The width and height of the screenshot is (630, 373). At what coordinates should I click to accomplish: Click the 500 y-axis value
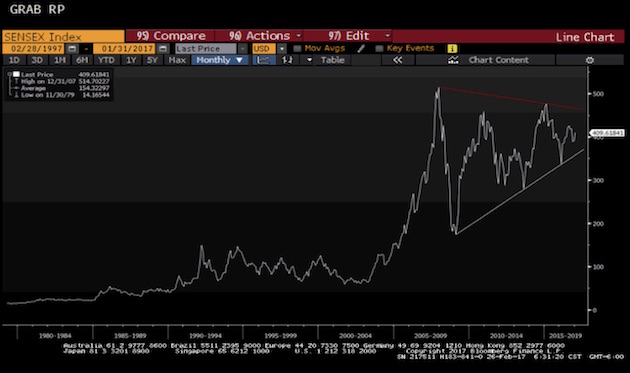click(598, 94)
